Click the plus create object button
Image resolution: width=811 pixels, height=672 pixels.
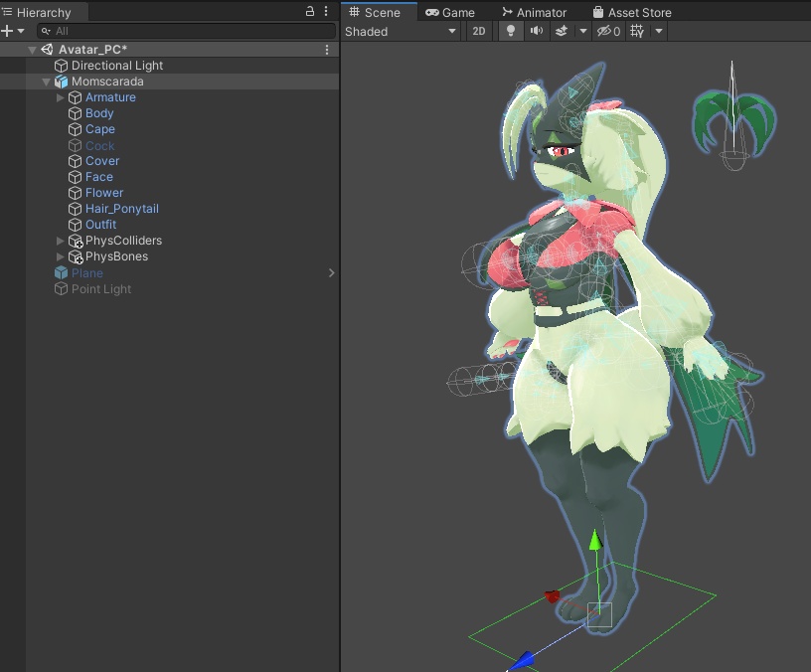coord(7,31)
